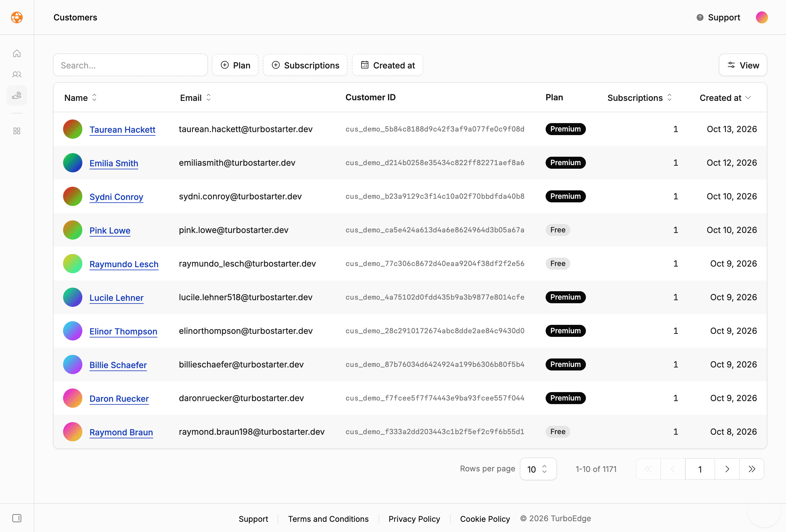
Task: Open the Subscriptions filter
Action: [x=305, y=65]
